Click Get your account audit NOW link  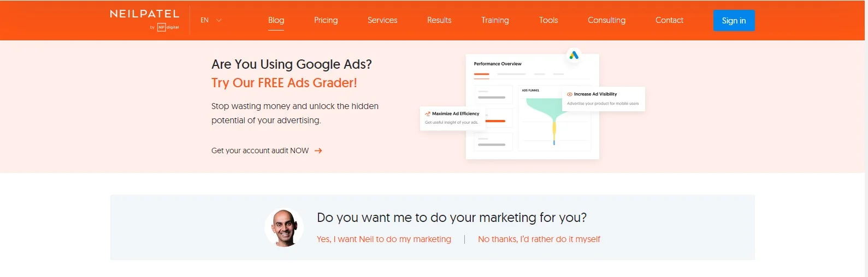point(260,151)
